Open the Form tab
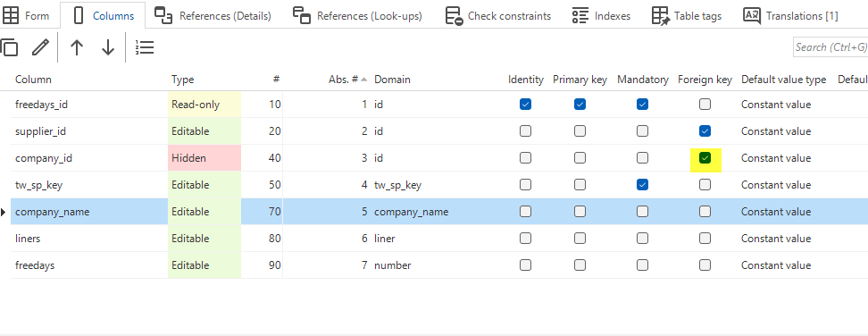The width and height of the screenshot is (868, 336). pos(26,15)
